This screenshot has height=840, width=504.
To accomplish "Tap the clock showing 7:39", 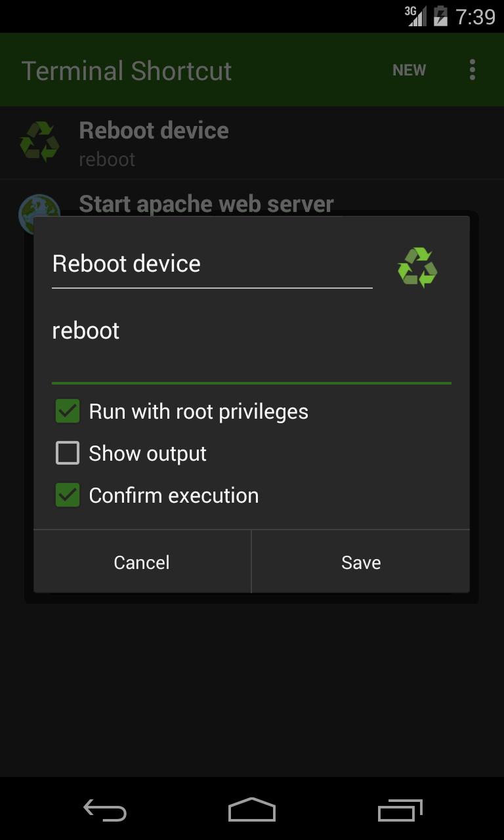I will point(475,16).
